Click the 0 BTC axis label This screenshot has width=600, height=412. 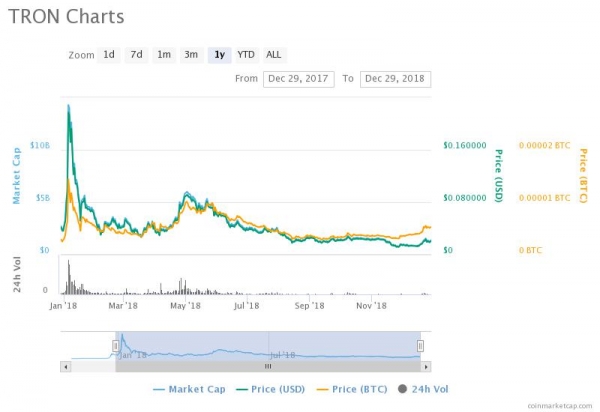(x=530, y=250)
